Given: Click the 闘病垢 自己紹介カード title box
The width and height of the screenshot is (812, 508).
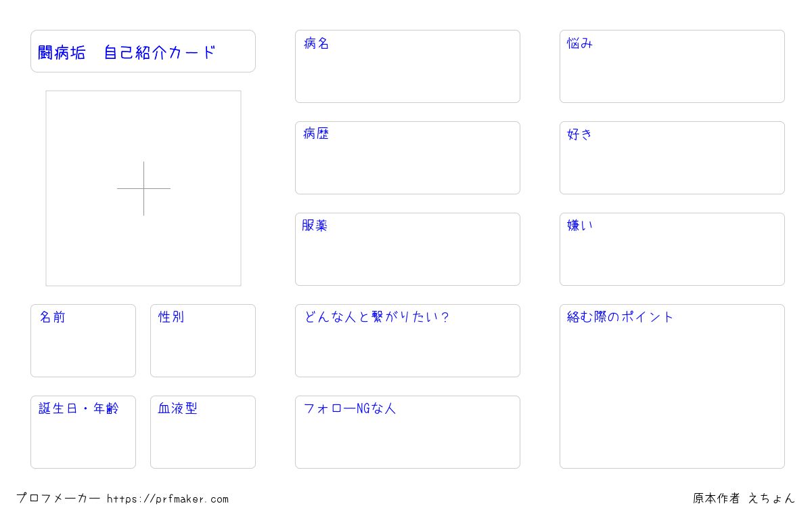Looking at the screenshot, I should point(143,51).
